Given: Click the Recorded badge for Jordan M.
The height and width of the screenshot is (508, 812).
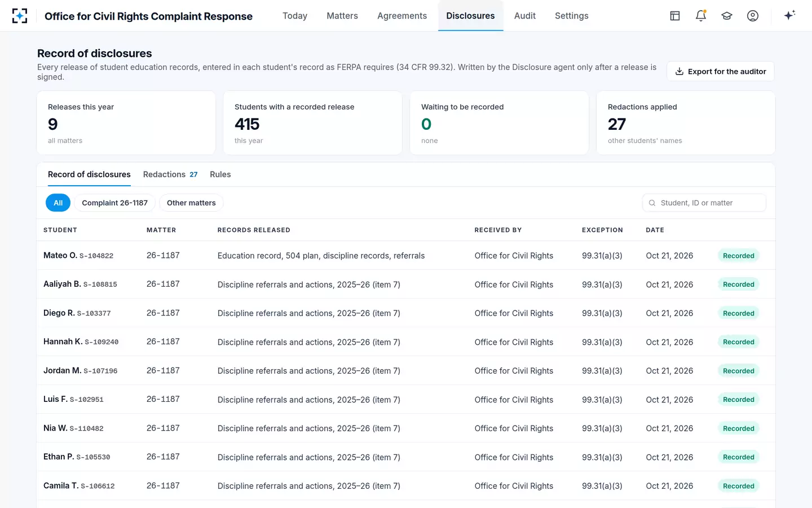Looking at the screenshot, I should [x=738, y=371].
